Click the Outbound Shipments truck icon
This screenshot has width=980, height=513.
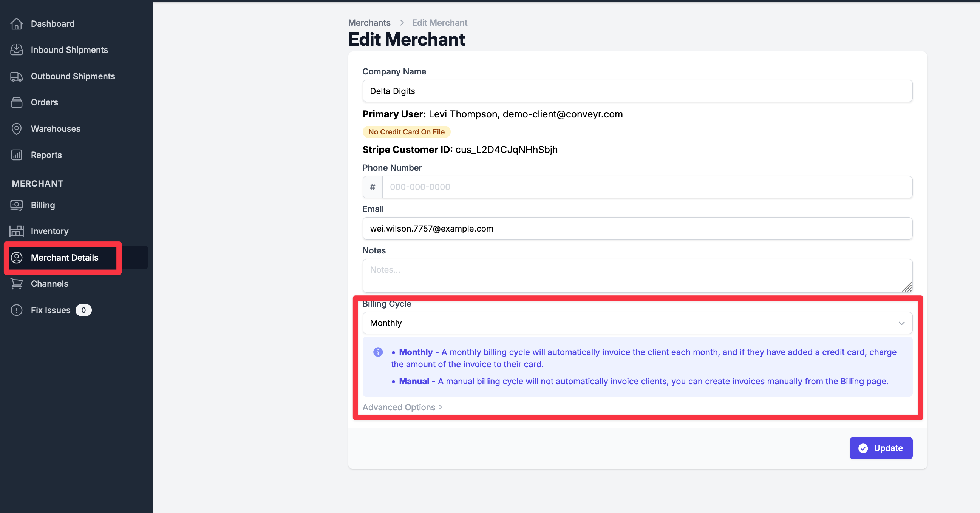pos(16,76)
